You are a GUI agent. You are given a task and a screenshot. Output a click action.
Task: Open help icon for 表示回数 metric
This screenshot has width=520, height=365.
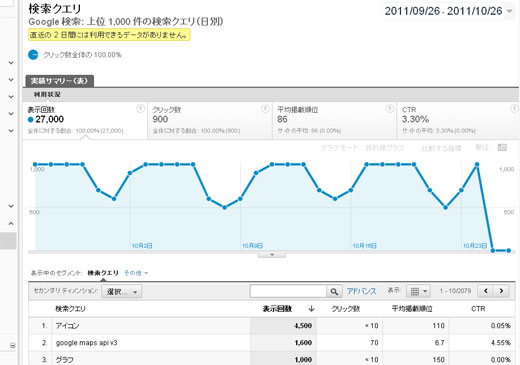[x=140, y=109]
